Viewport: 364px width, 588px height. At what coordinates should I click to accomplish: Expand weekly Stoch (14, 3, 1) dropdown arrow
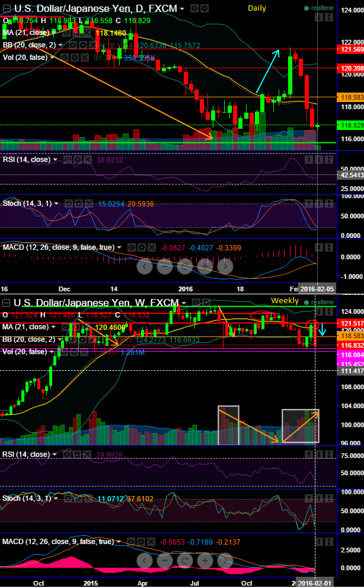56,498
